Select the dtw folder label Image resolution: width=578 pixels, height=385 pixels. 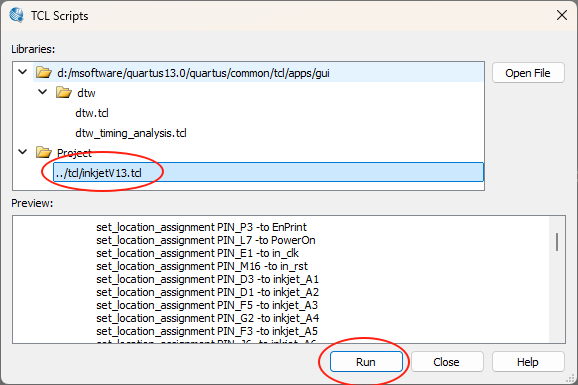pyautogui.click(x=86, y=93)
